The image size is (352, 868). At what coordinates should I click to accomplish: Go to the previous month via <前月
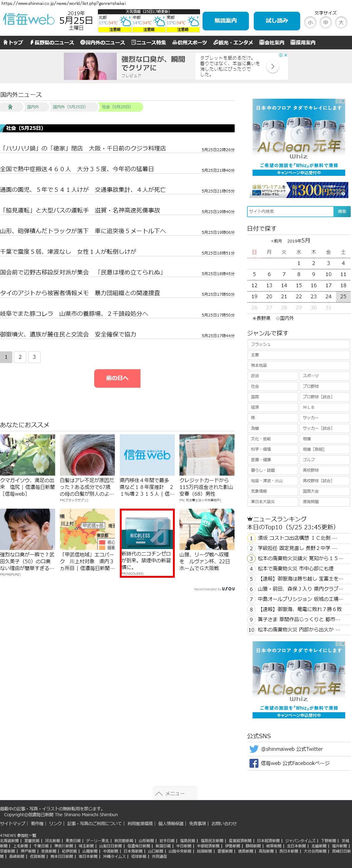click(x=276, y=241)
